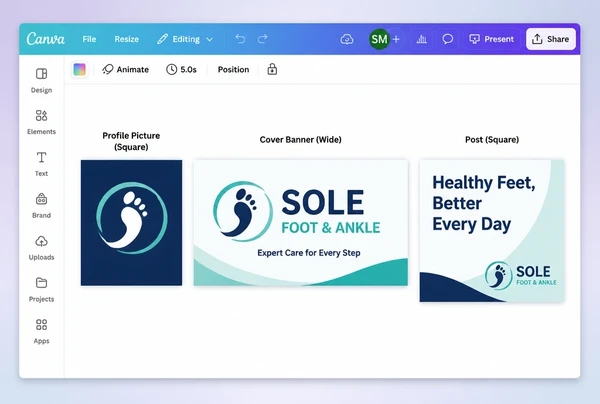Redo the last action
600x404 pixels.
[262, 39]
